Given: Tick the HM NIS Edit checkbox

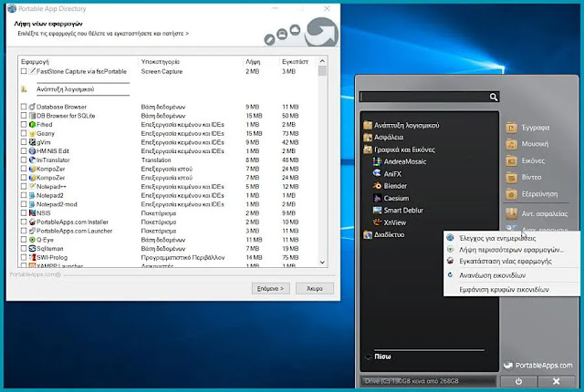Looking at the screenshot, I should [24, 151].
